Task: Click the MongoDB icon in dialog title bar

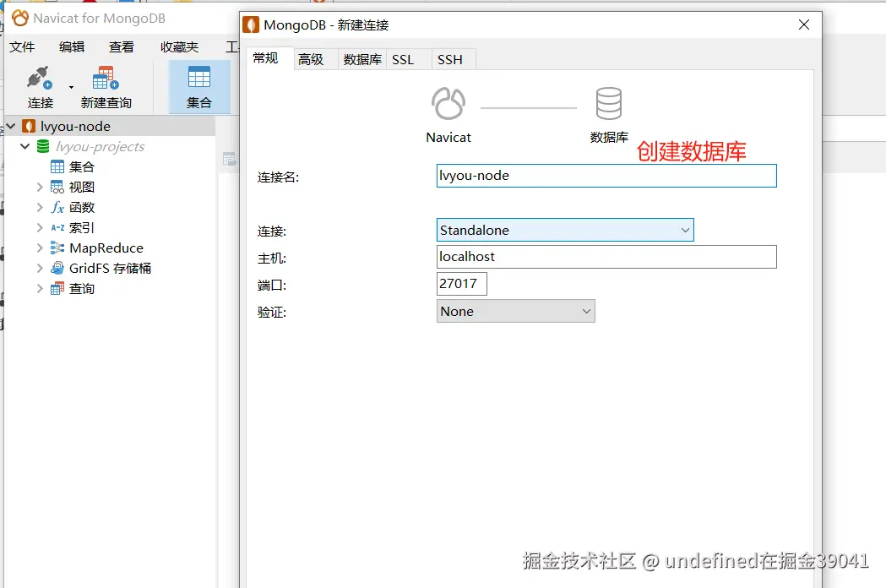Action: [251, 24]
